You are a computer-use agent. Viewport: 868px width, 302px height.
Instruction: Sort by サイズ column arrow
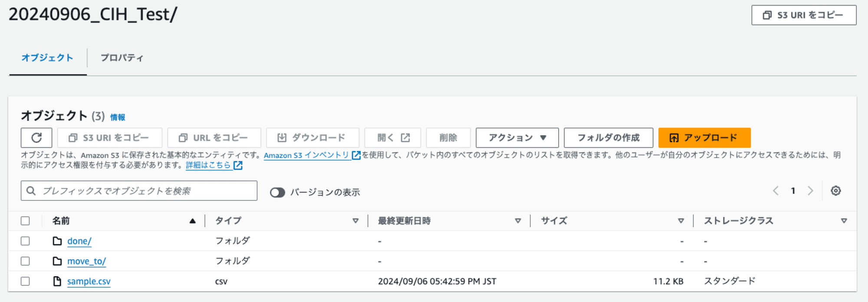click(x=681, y=221)
